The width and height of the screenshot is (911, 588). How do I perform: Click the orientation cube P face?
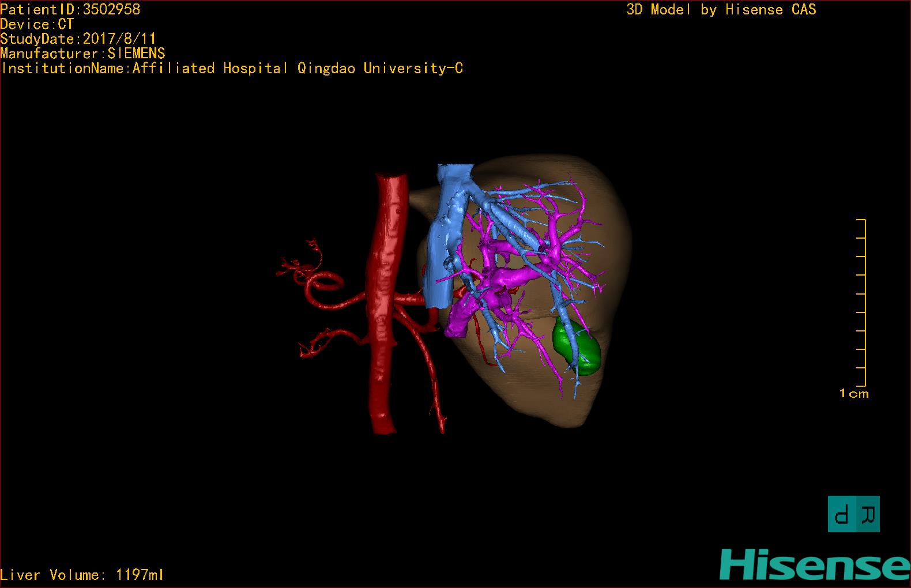click(842, 514)
